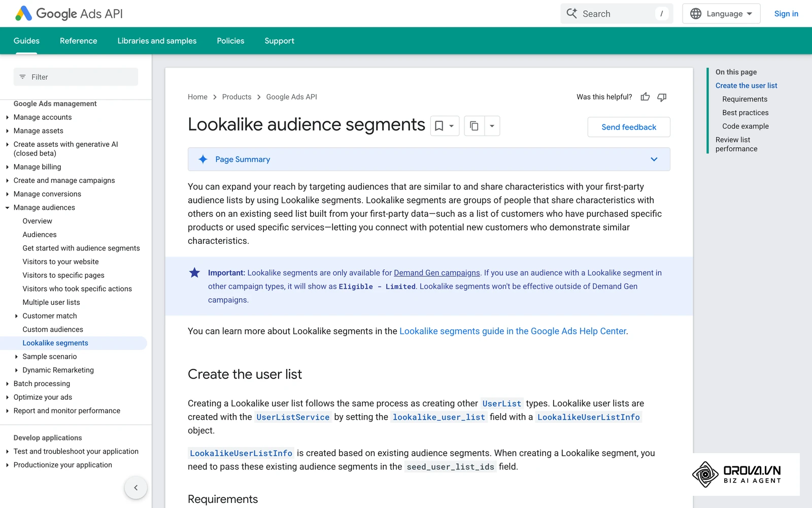
Task: Open the Demand Gen campaigns link
Action: pos(437,273)
